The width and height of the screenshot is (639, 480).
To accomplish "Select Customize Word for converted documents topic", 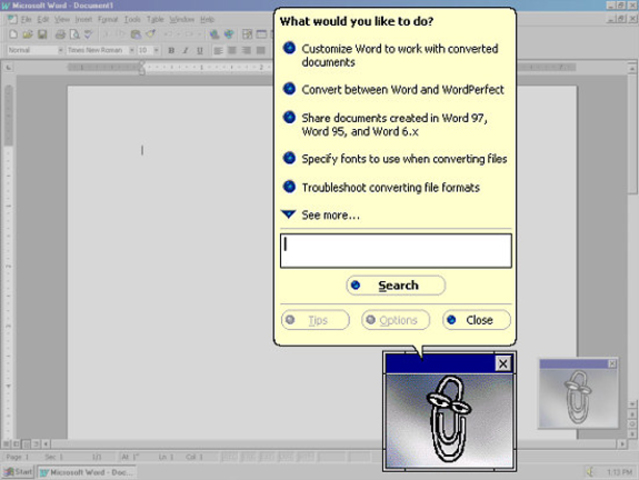I will pos(390,55).
